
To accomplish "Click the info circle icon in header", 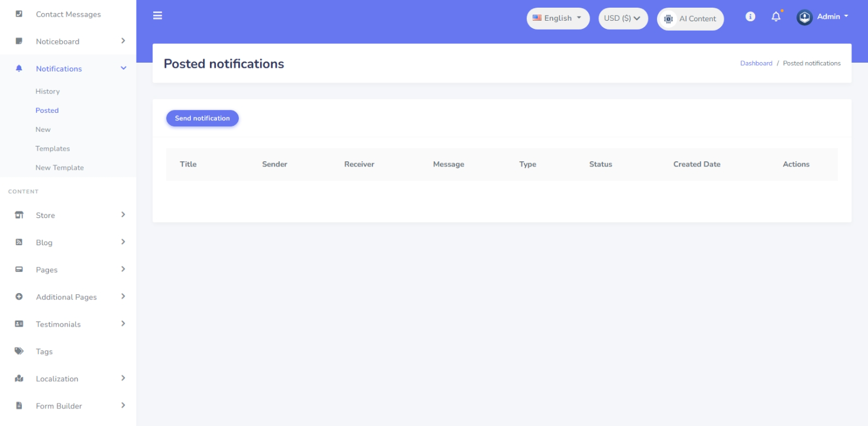I will (750, 17).
